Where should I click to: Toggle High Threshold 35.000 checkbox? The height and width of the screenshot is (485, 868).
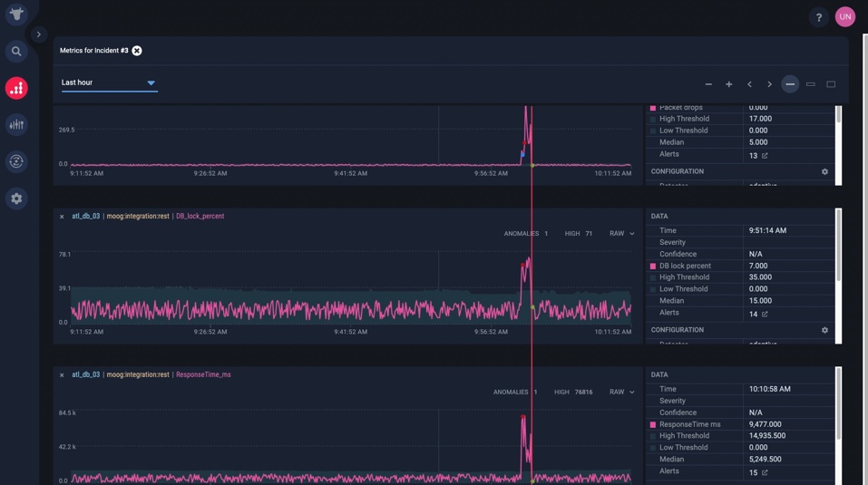click(x=653, y=277)
